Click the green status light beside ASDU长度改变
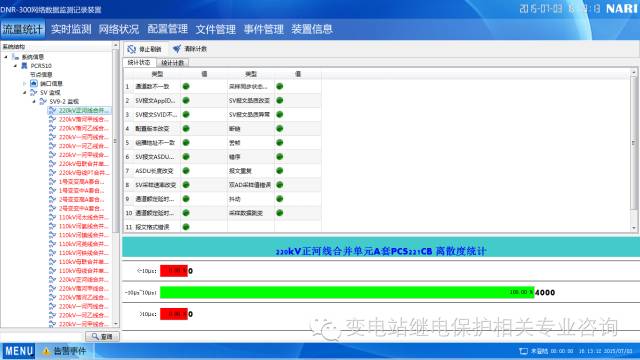The image size is (640, 360). tap(186, 171)
